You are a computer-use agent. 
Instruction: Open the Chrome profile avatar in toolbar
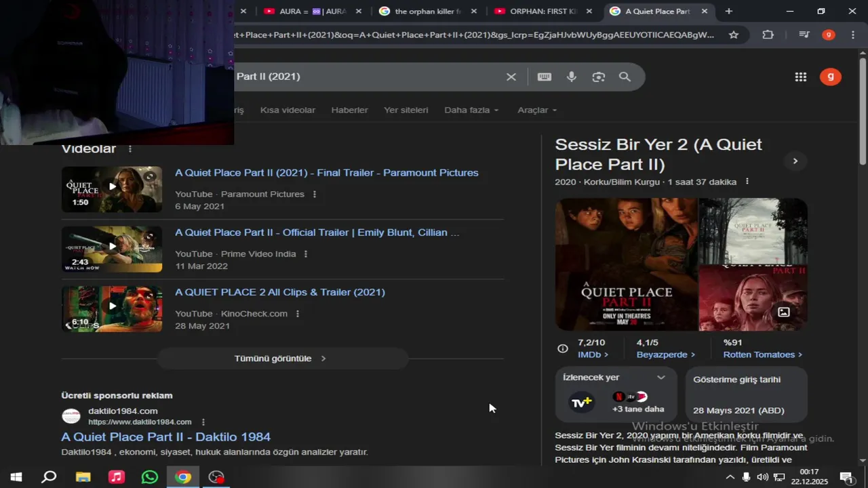(829, 35)
